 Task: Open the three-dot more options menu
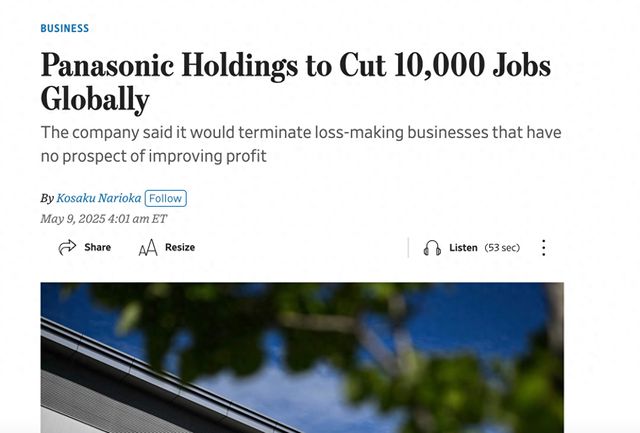(x=543, y=248)
